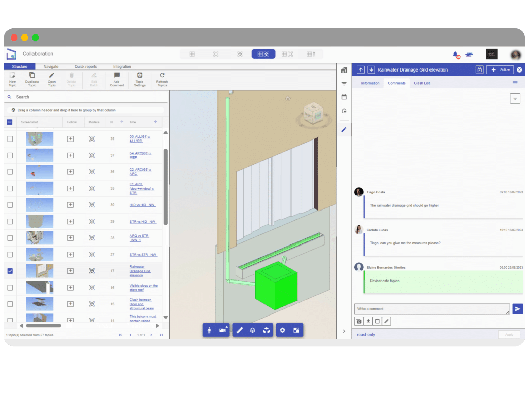Check the Visible pipes topic row checkbox
The width and height of the screenshot is (529, 420).
[x=10, y=287]
